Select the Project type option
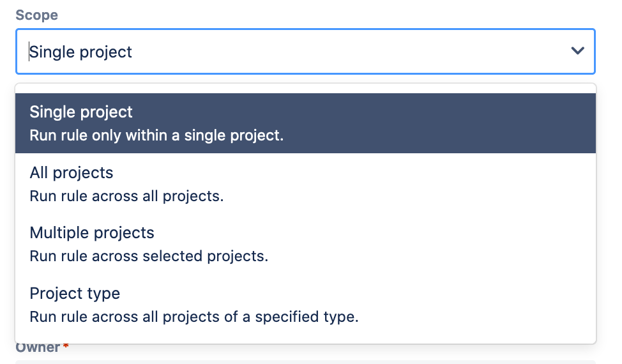This screenshot has width=622, height=364. (305, 305)
